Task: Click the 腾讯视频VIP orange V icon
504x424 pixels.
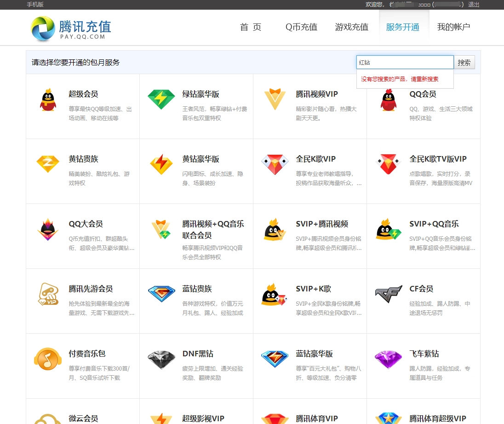Action: (x=275, y=99)
